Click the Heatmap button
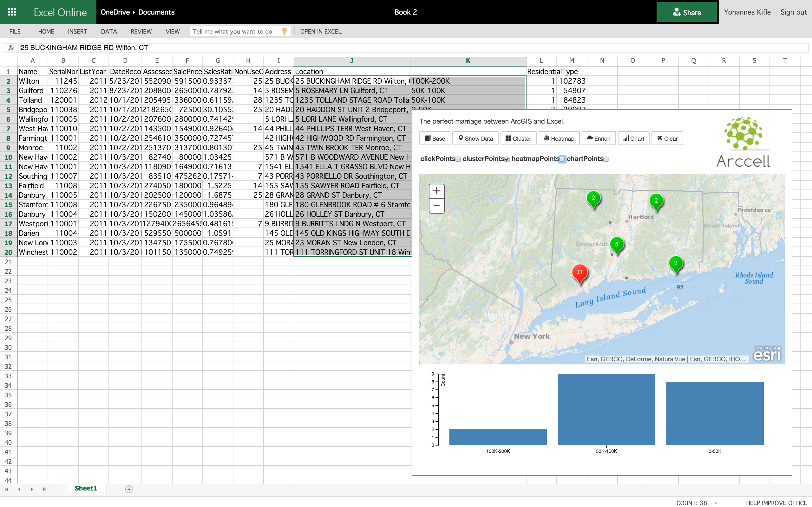 [x=559, y=138]
